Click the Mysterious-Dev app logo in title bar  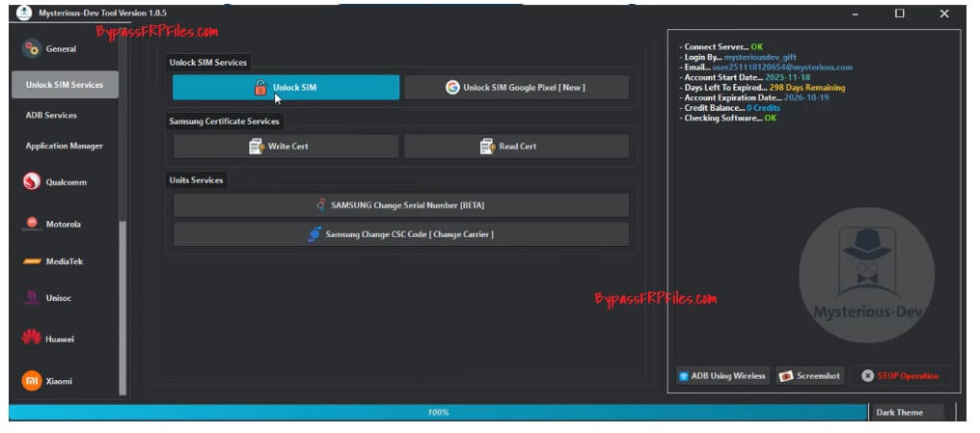pos(24,14)
